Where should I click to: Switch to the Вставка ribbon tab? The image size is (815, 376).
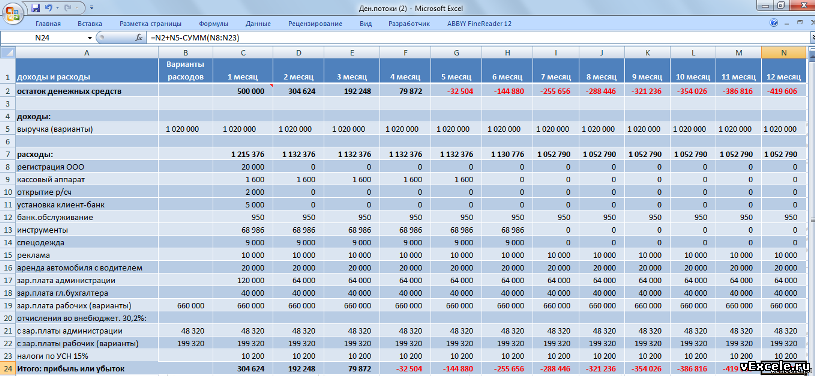click(90, 23)
